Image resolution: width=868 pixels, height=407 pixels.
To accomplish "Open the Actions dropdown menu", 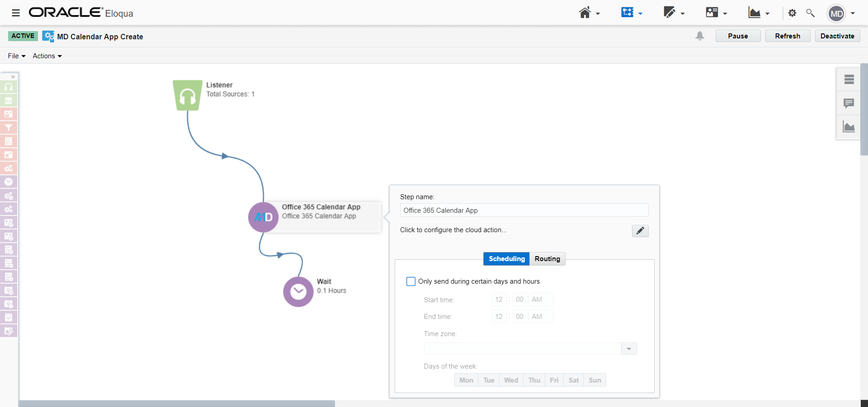I will (x=47, y=56).
